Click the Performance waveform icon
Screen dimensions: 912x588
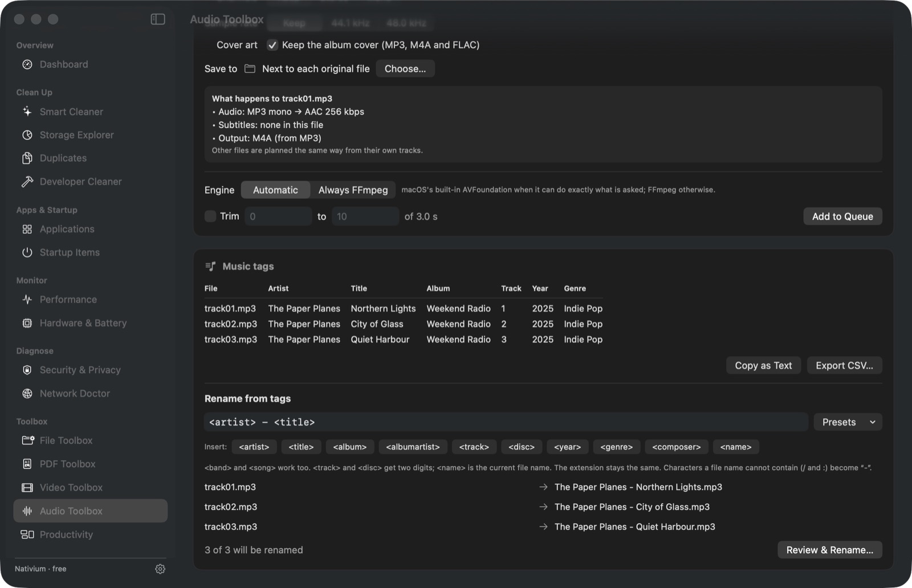tap(27, 300)
